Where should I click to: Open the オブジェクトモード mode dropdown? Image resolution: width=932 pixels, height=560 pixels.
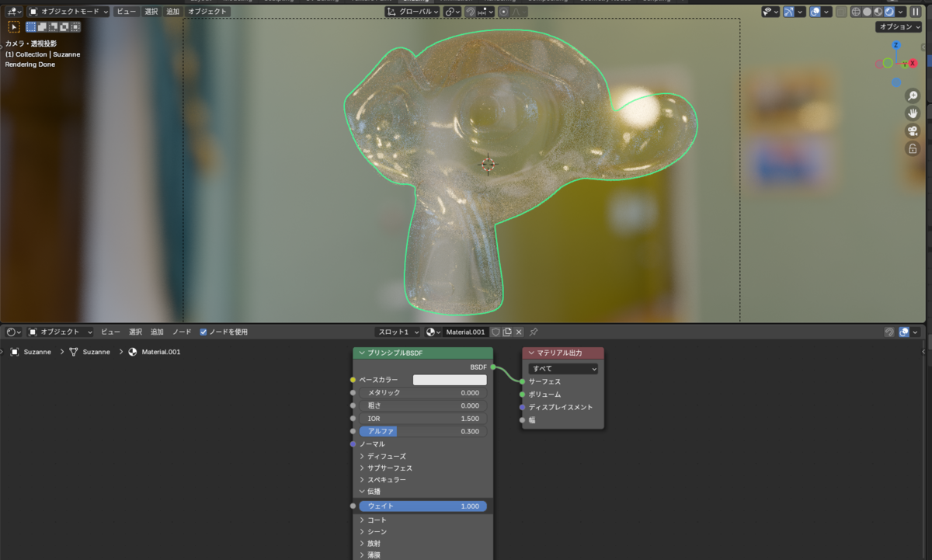tap(68, 12)
